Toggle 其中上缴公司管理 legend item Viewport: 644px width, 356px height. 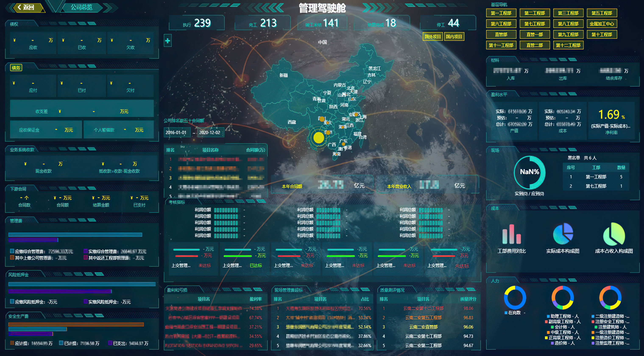click(38, 258)
